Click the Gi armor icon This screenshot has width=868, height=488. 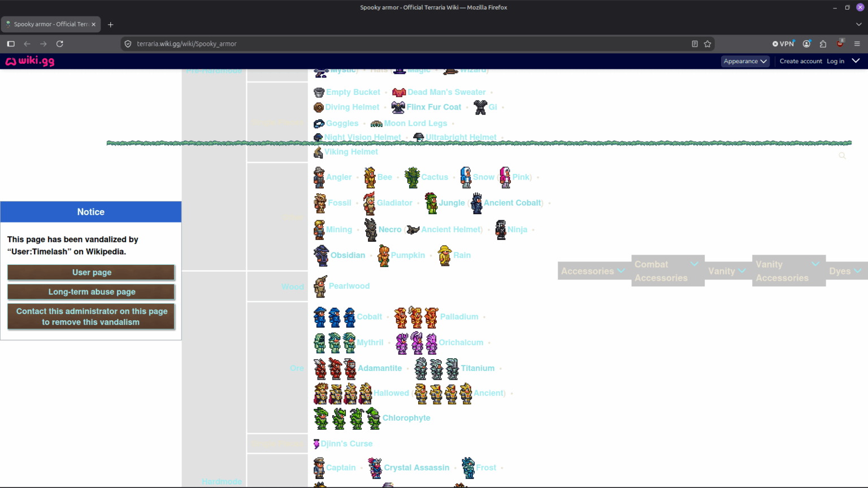480,107
